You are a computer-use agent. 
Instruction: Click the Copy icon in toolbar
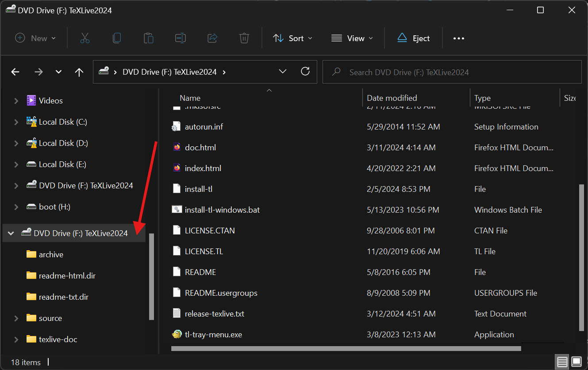tap(117, 38)
